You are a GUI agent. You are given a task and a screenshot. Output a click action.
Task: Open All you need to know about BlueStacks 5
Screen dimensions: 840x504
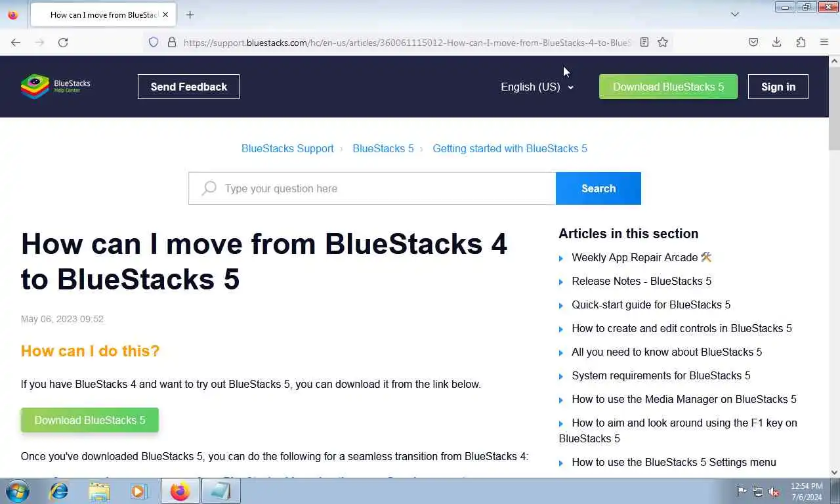point(667,352)
